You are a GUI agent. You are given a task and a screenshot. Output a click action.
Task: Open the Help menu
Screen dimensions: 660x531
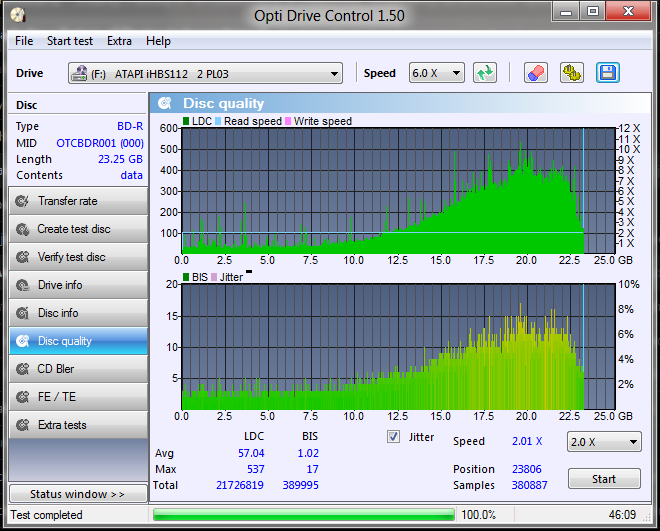(x=158, y=41)
